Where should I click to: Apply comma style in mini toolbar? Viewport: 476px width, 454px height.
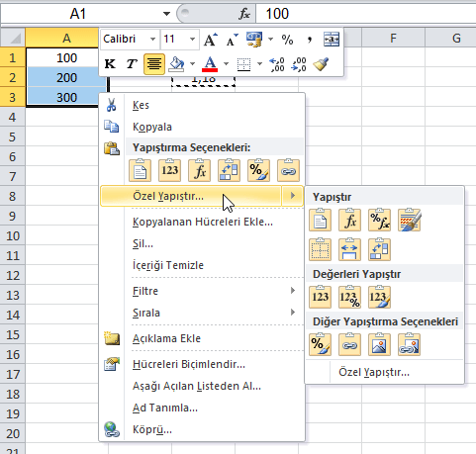310,40
